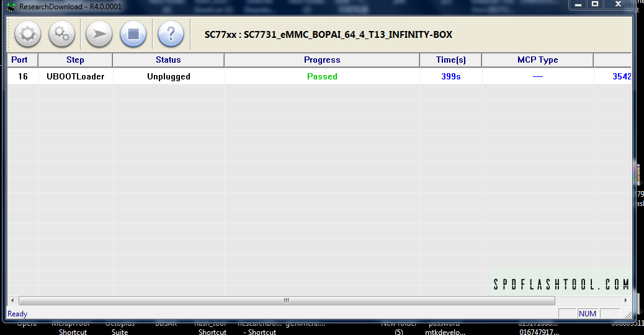Viewport: 644px width, 335px height.
Task: Open the Help question mark icon
Action: (x=171, y=34)
